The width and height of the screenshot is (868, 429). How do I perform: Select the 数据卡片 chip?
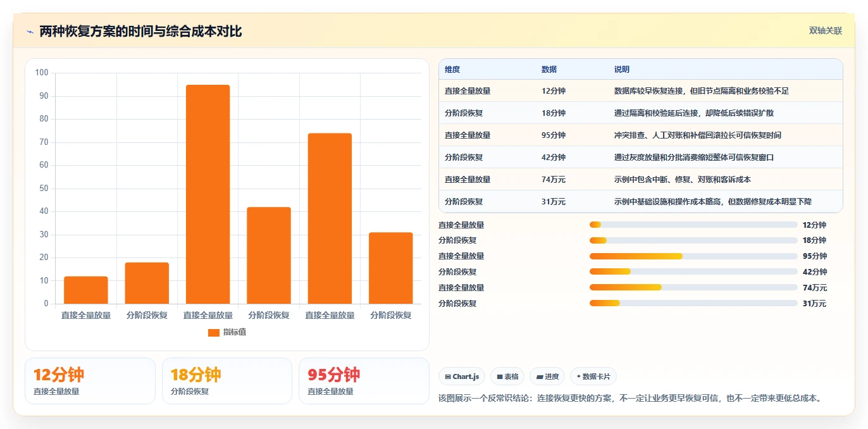(593, 376)
